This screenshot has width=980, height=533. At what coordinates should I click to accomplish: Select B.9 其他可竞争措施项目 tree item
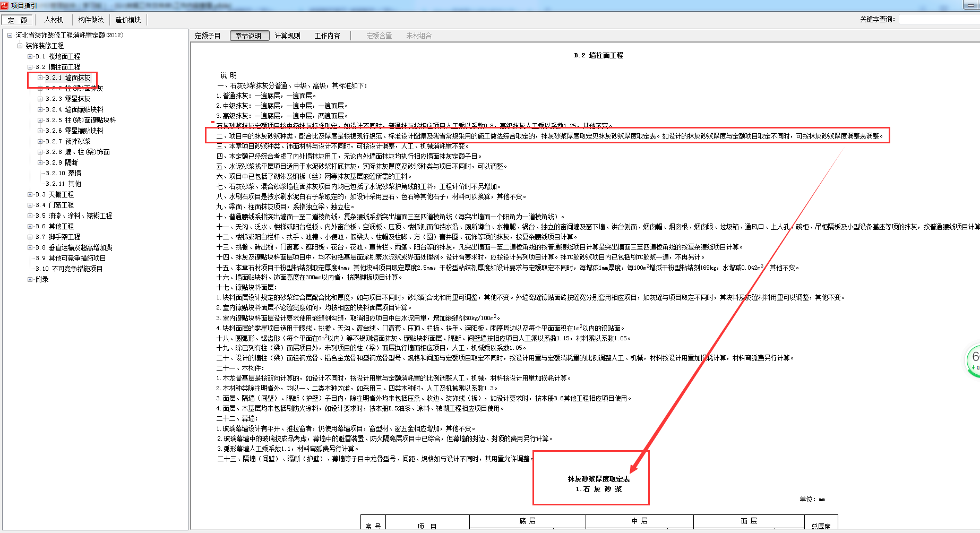71,258
